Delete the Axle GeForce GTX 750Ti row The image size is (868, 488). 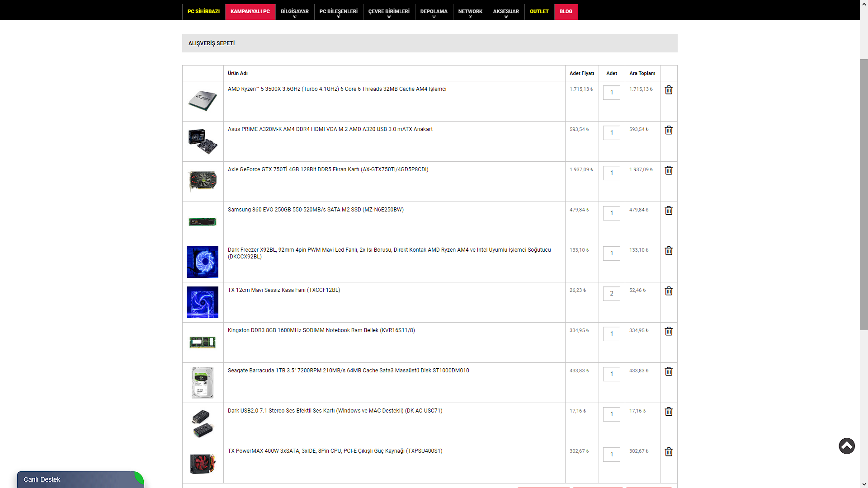tap(669, 170)
